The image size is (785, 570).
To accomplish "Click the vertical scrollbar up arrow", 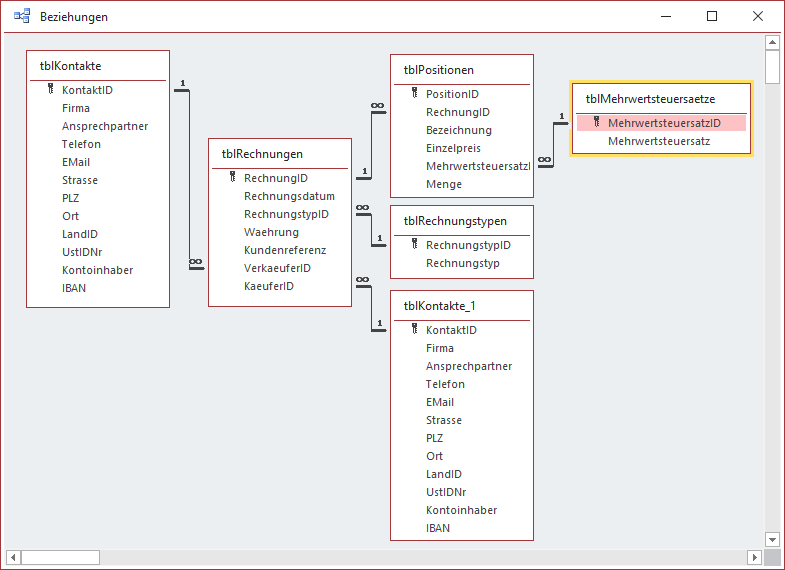I will [x=772, y=43].
